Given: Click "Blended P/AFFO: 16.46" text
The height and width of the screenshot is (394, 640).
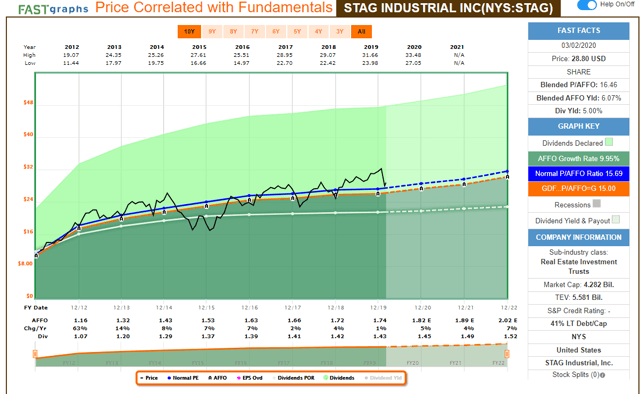Looking at the screenshot, I should (x=578, y=85).
